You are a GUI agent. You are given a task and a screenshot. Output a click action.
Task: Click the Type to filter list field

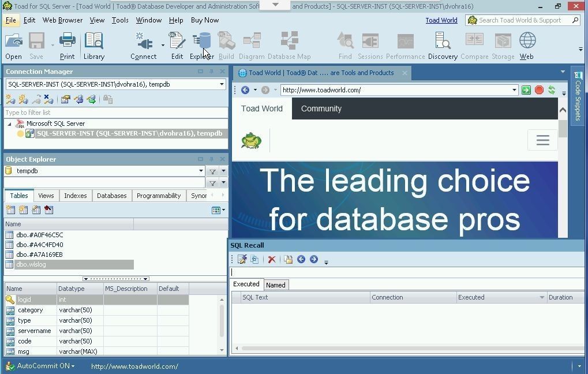click(115, 113)
